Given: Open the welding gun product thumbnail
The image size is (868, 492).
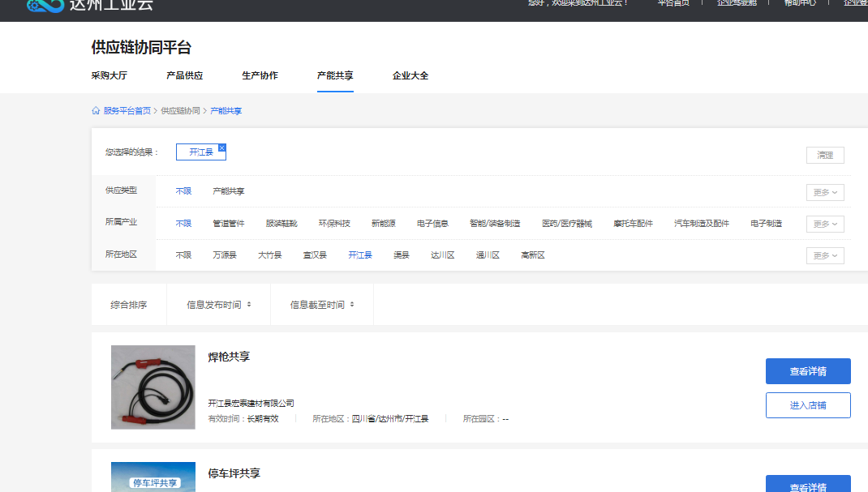Looking at the screenshot, I should pos(153,387).
